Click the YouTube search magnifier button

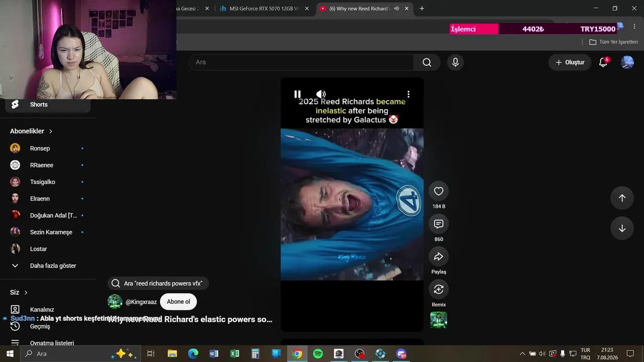coord(427,62)
